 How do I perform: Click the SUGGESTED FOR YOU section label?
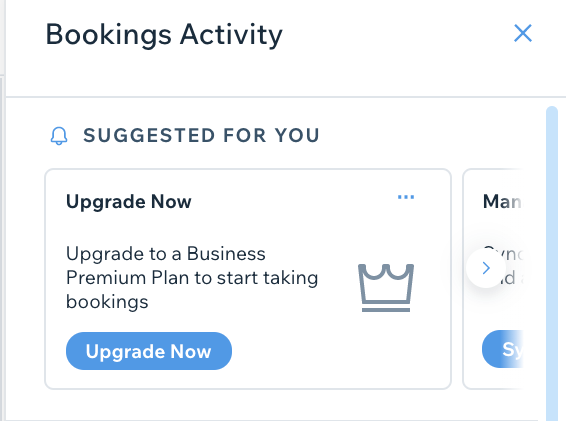pyautogui.click(x=201, y=136)
